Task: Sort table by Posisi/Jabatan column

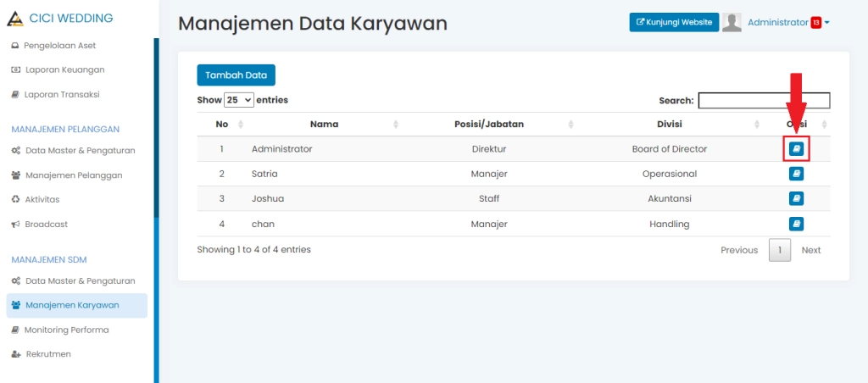Action: pos(488,125)
